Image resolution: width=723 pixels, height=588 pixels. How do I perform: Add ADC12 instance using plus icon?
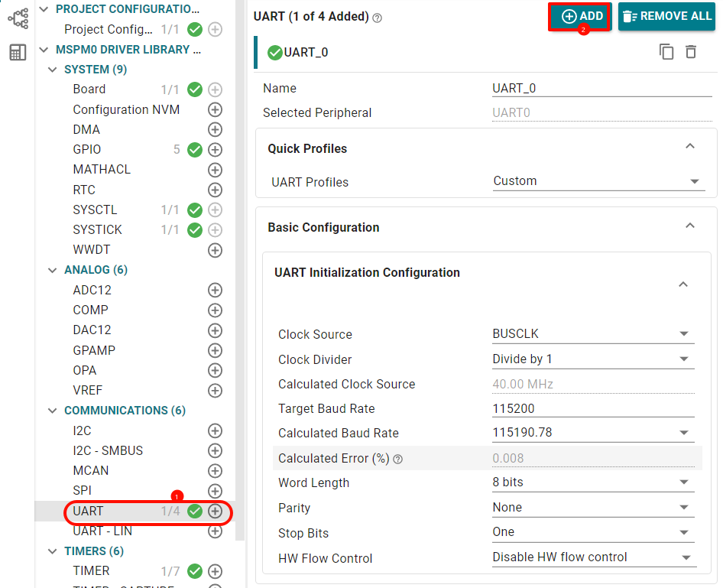coord(215,290)
